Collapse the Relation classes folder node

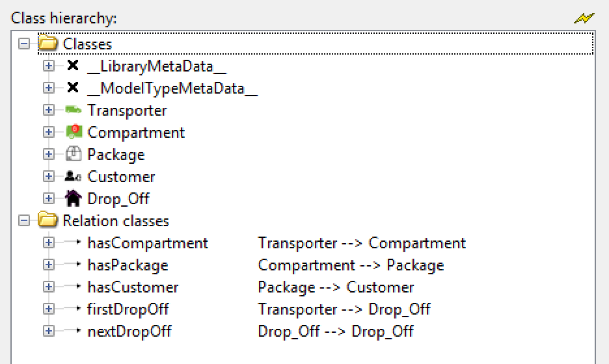(x=24, y=220)
